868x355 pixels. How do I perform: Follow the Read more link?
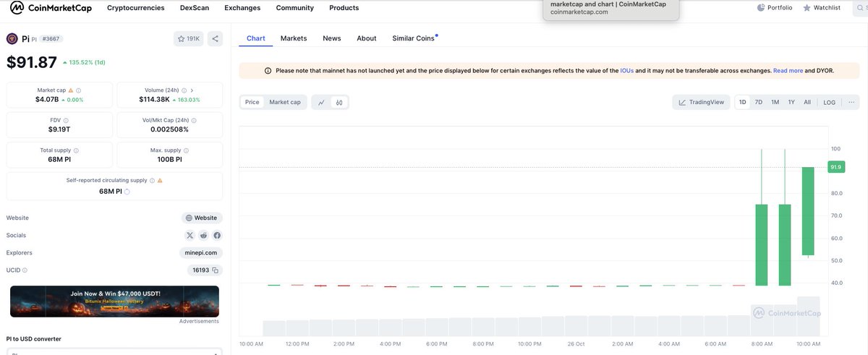(788, 71)
